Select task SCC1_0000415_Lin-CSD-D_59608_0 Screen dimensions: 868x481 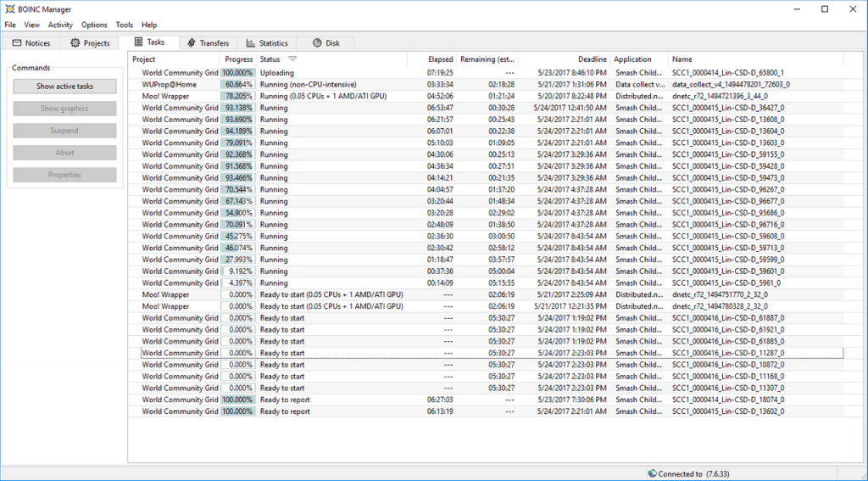(x=486, y=236)
